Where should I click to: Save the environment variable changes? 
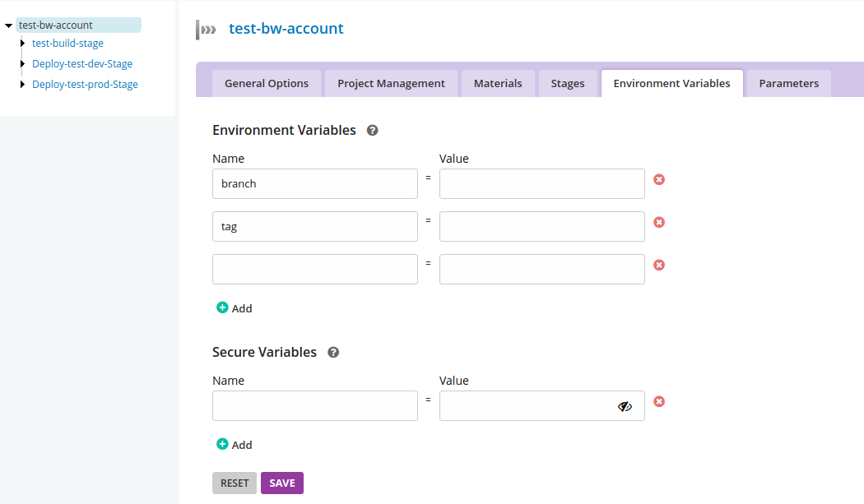tap(281, 483)
